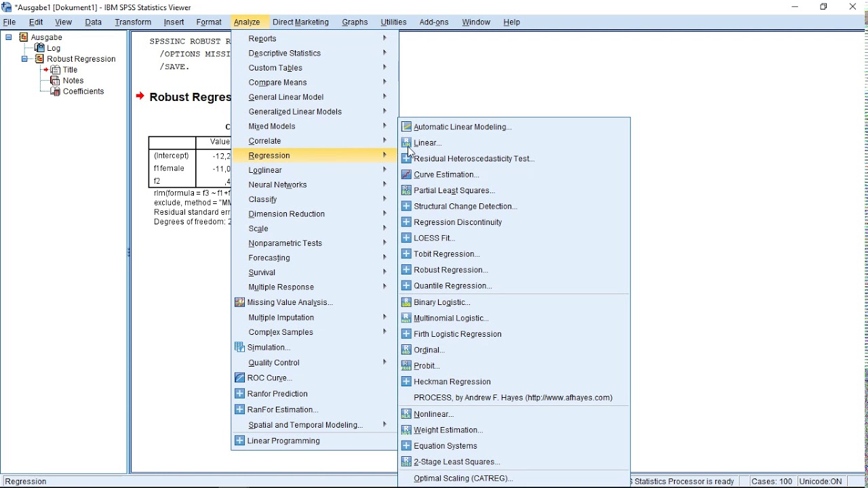Choose Optimal Scaling (CATREG) entry

coord(464,479)
